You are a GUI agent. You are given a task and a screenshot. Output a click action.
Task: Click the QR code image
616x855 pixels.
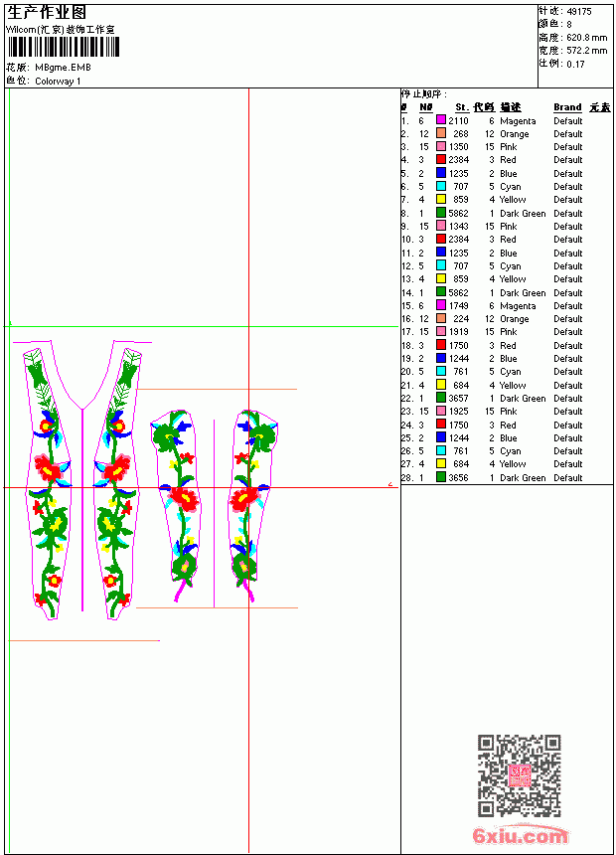click(520, 775)
